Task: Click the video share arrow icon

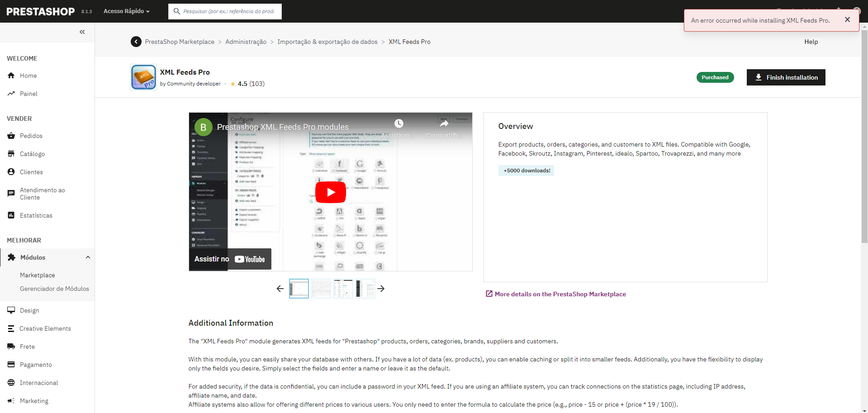Action: [444, 123]
